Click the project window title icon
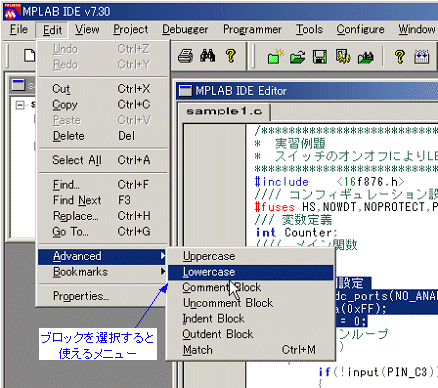The height and width of the screenshot is (388, 438). click(x=18, y=85)
